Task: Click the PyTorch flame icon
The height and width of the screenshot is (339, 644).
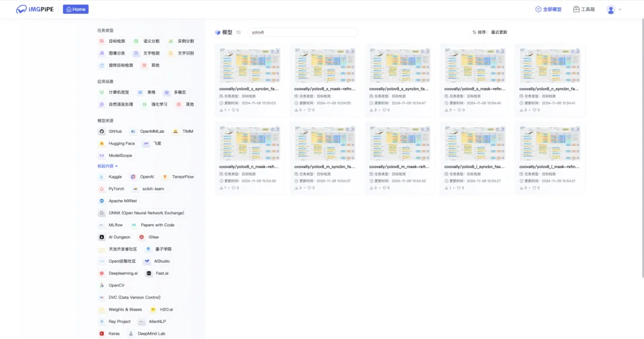Action: [102, 189]
